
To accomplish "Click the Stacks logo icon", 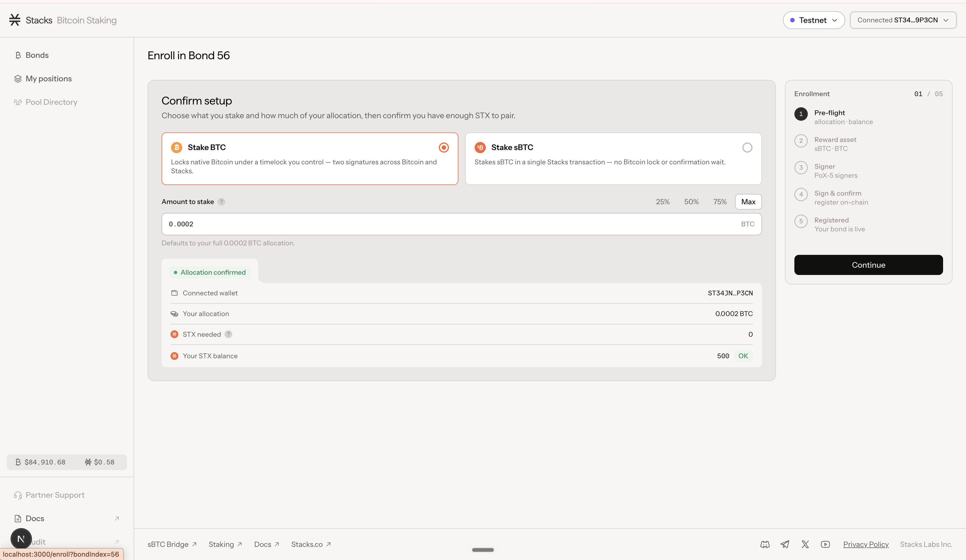I will click(15, 20).
